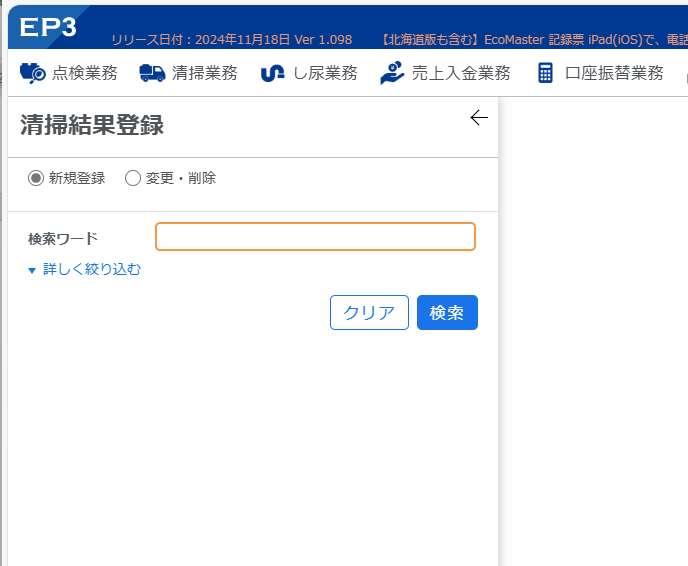Click the EP3 logo
This screenshot has height=566, width=688.
tap(47, 27)
